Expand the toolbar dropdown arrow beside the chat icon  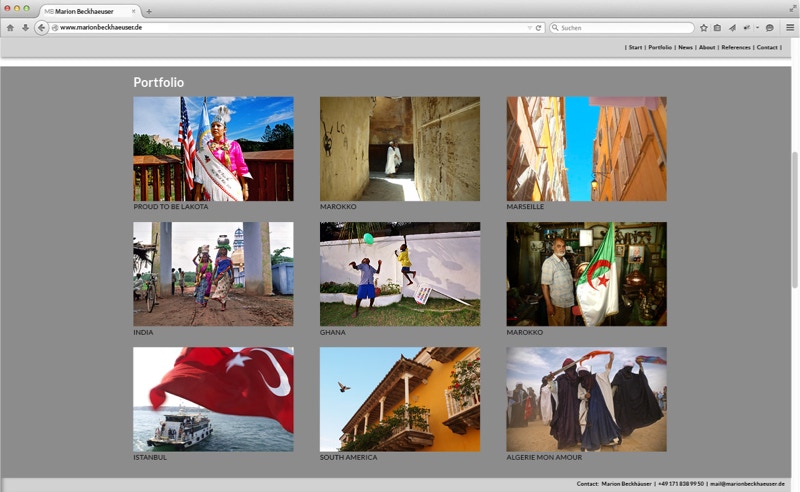pyautogui.click(x=758, y=28)
